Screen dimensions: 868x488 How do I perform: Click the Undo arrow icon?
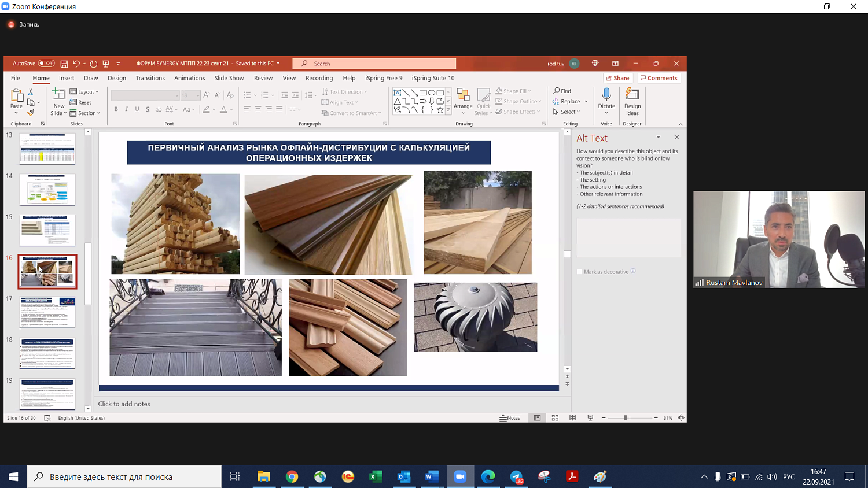click(76, 64)
